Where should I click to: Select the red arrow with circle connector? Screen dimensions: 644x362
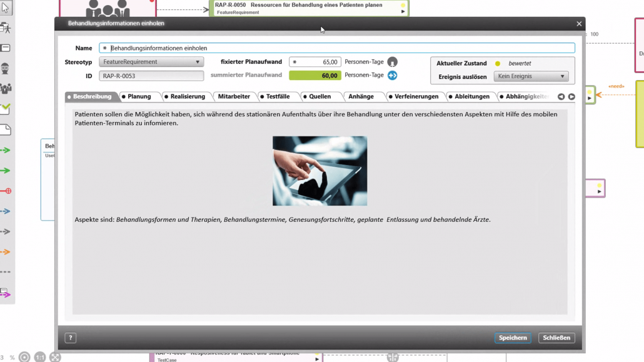[6, 191]
